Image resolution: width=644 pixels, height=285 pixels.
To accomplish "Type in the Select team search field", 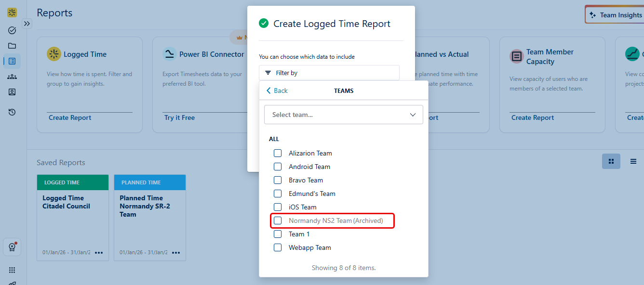I will tap(344, 115).
